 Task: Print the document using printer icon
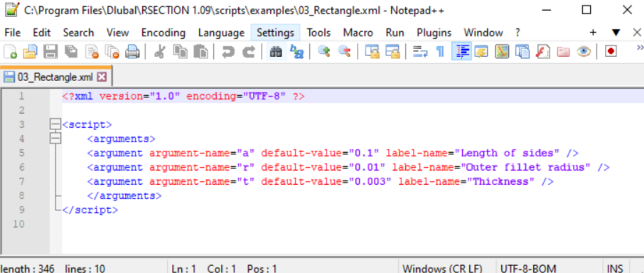pyautogui.click(x=132, y=52)
